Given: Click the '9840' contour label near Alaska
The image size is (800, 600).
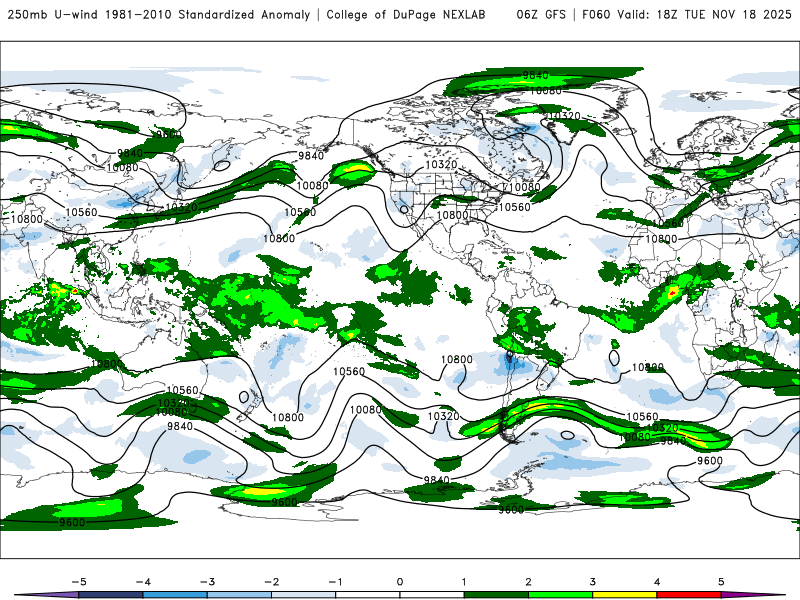Looking at the screenshot, I should 311,156.
